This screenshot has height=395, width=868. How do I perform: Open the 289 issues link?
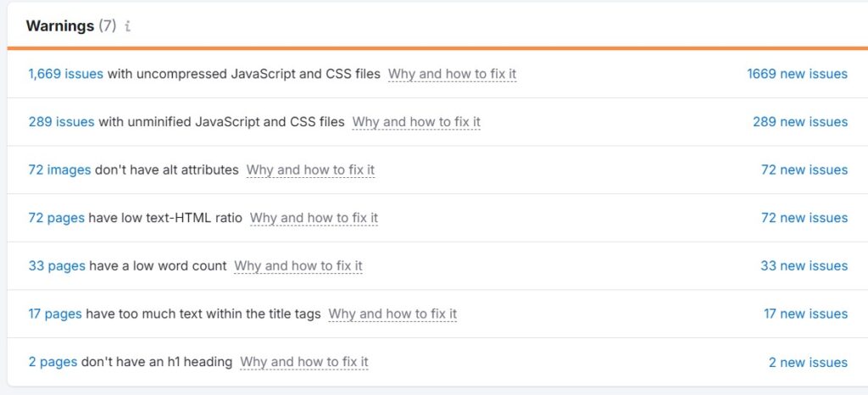tap(61, 122)
